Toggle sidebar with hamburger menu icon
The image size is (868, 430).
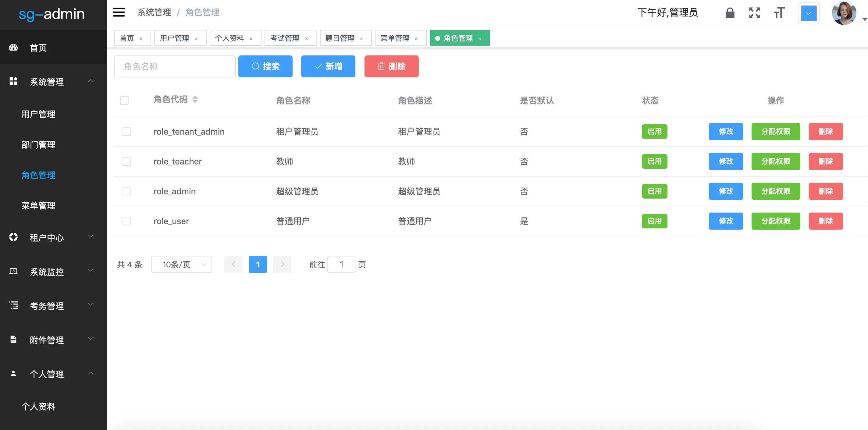point(119,12)
